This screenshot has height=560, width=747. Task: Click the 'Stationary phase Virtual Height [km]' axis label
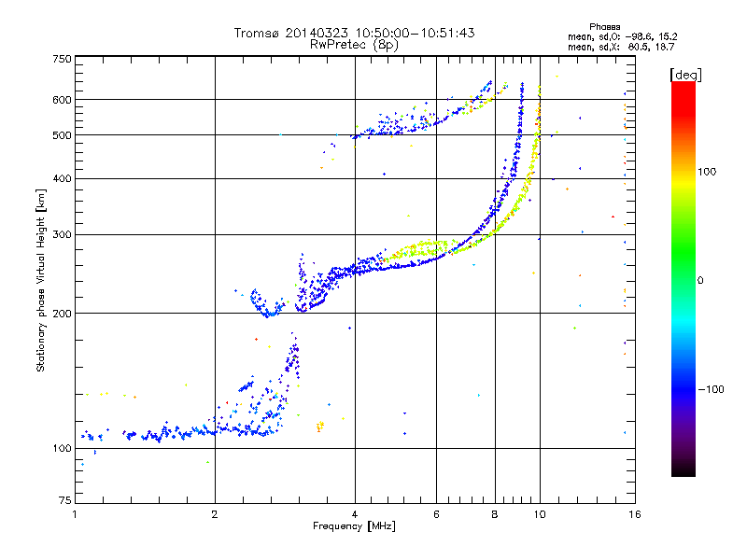41,280
